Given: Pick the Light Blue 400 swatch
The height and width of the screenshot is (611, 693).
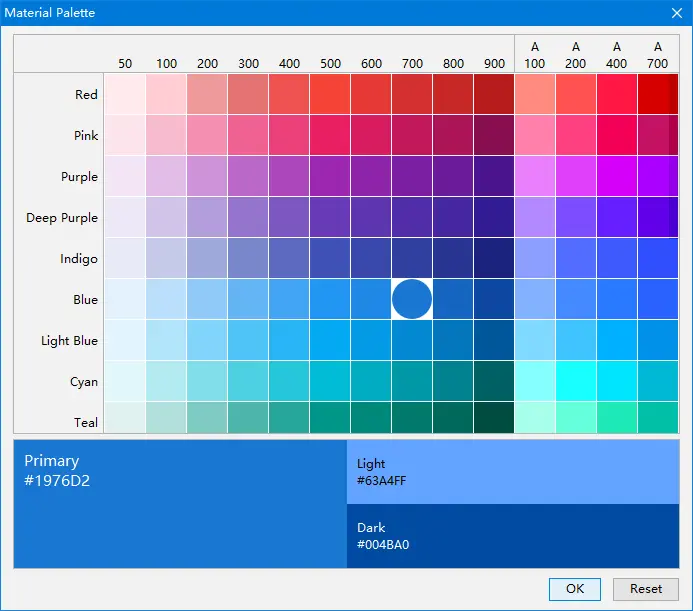Looking at the screenshot, I should point(289,340).
